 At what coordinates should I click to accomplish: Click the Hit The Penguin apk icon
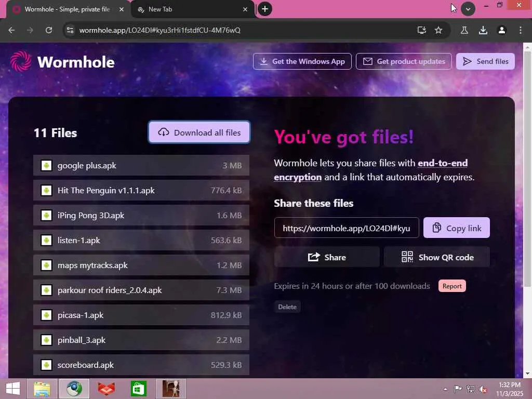coord(46,190)
